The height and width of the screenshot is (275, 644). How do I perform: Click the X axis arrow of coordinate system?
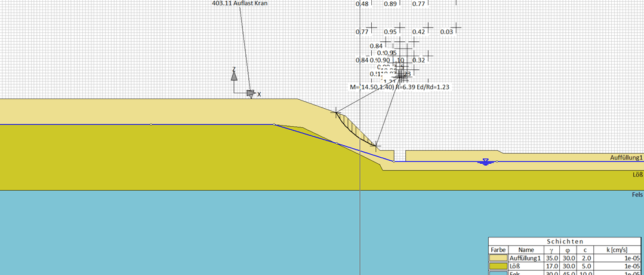pos(251,93)
